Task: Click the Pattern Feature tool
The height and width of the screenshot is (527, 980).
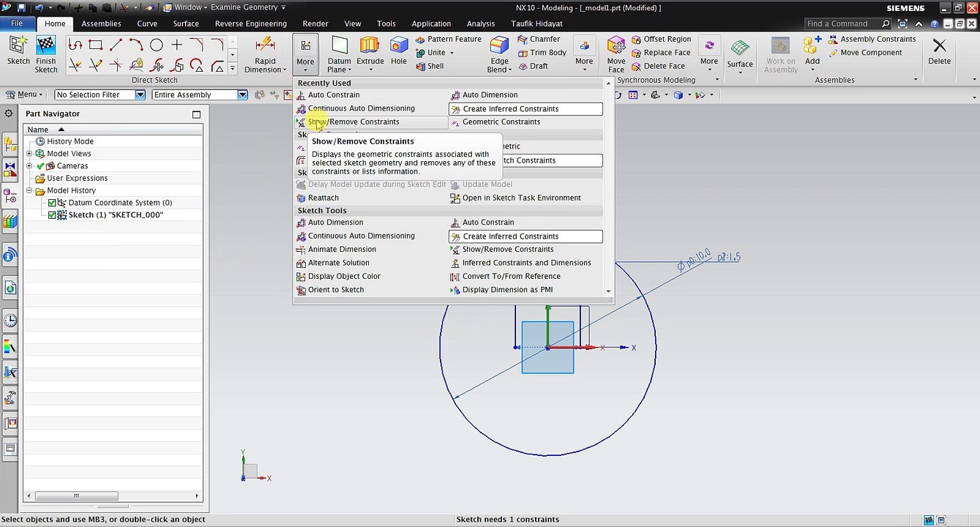Action: [448, 39]
